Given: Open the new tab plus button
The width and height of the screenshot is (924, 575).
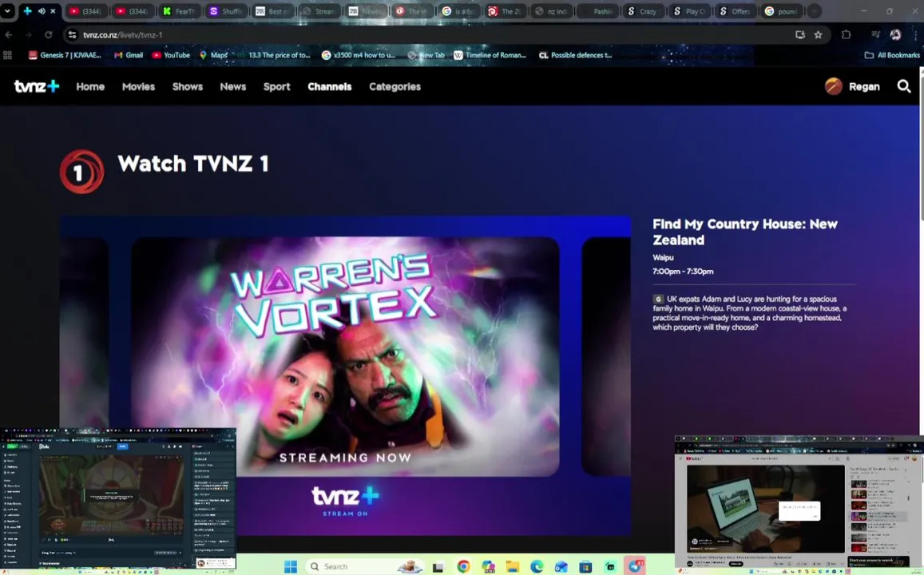Looking at the screenshot, I should 813,11.
